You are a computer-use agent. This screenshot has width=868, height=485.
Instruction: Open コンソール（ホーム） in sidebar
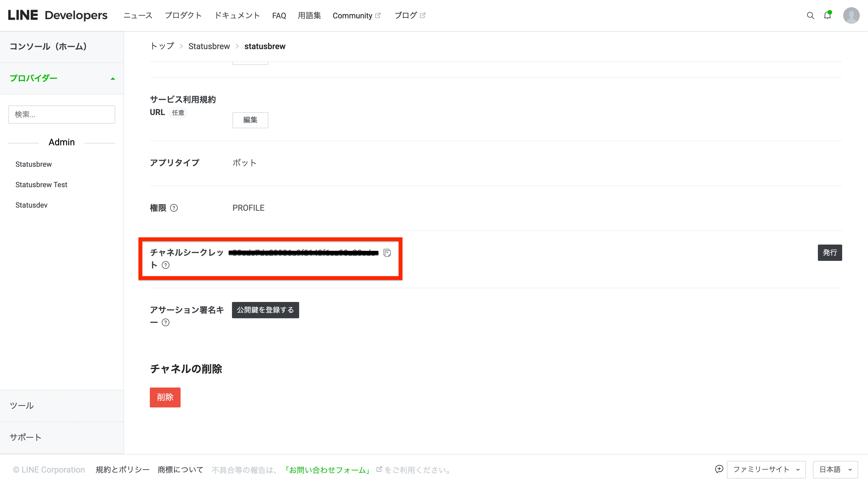(x=62, y=47)
